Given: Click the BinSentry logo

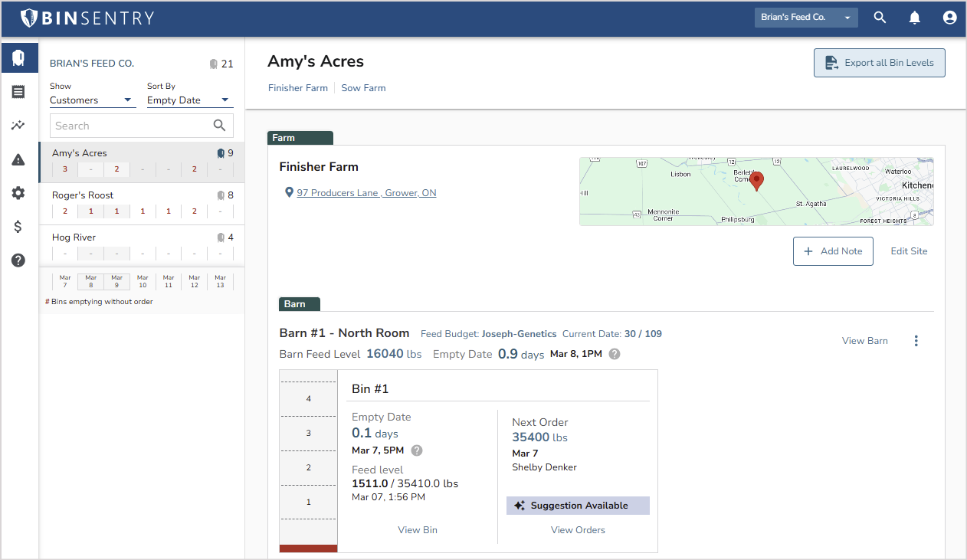Looking at the screenshot, I should (87, 18).
